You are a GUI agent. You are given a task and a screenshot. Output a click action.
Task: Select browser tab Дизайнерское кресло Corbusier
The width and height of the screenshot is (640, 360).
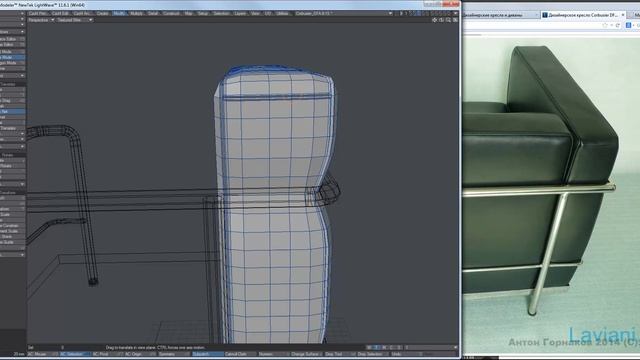coord(583,15)
